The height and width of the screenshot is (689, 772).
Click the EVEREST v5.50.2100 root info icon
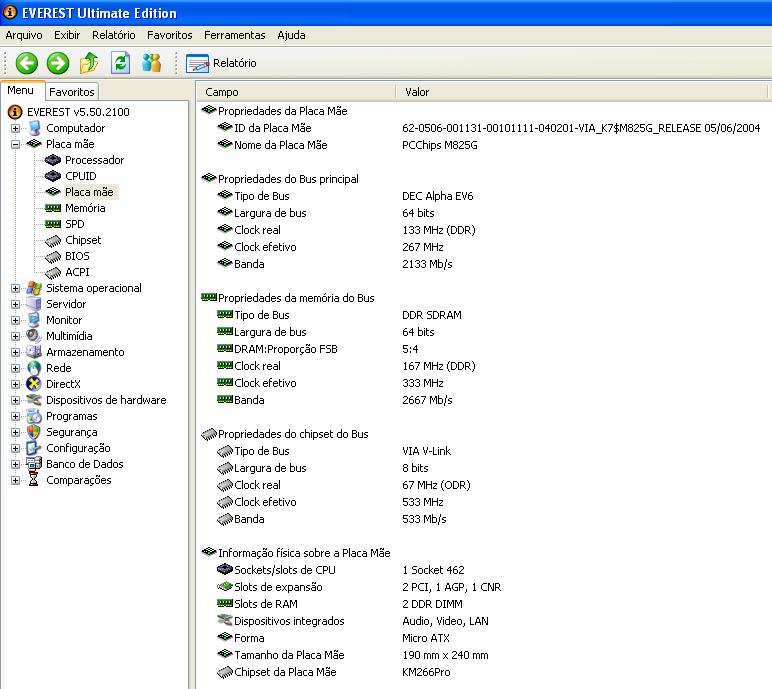coord(15,112)
